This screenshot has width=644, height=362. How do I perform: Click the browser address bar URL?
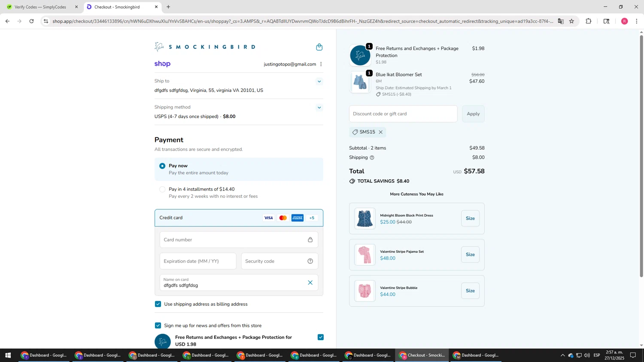coord(303,21)
